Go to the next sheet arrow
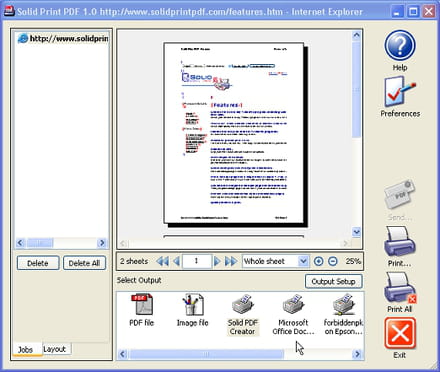 click(217, 261)
